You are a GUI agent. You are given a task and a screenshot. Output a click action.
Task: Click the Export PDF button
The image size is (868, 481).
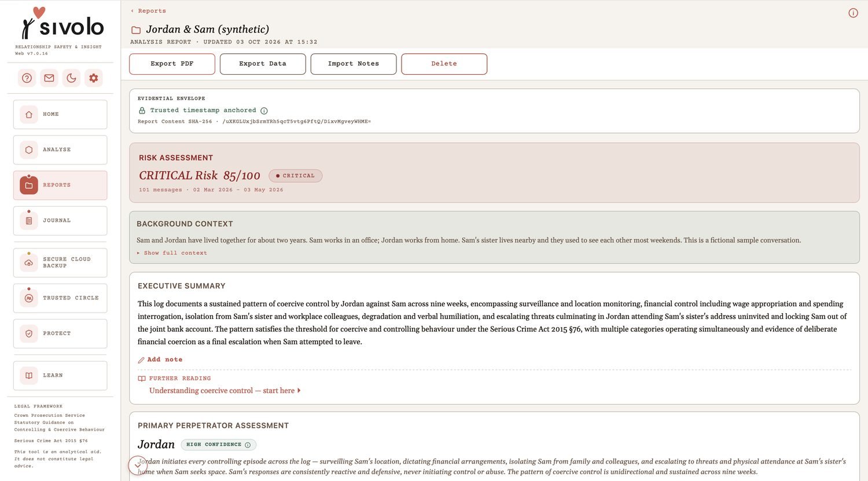click(x=172, y=64)
